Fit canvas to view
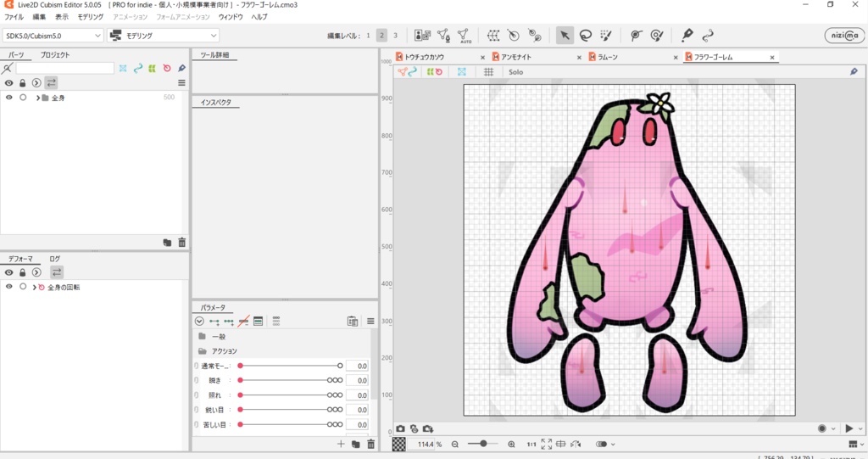This screenshot has width=868, height=459. tap(547, 444)
